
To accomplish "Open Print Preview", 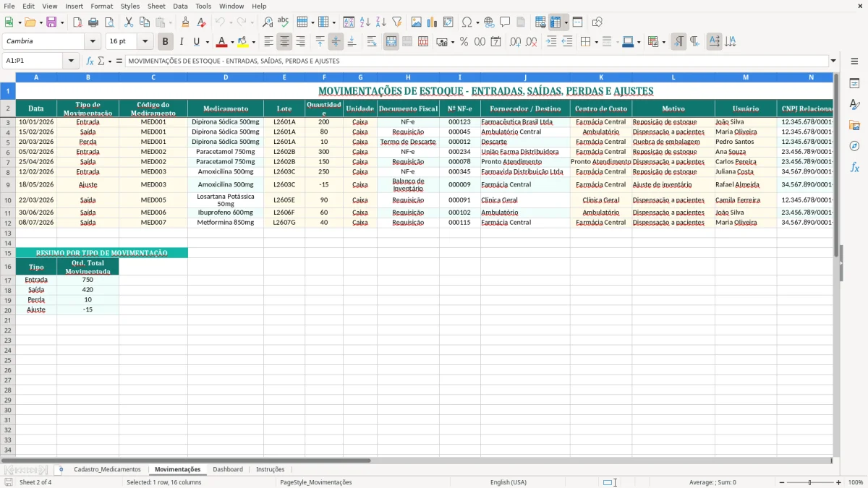I will [109, 22].
